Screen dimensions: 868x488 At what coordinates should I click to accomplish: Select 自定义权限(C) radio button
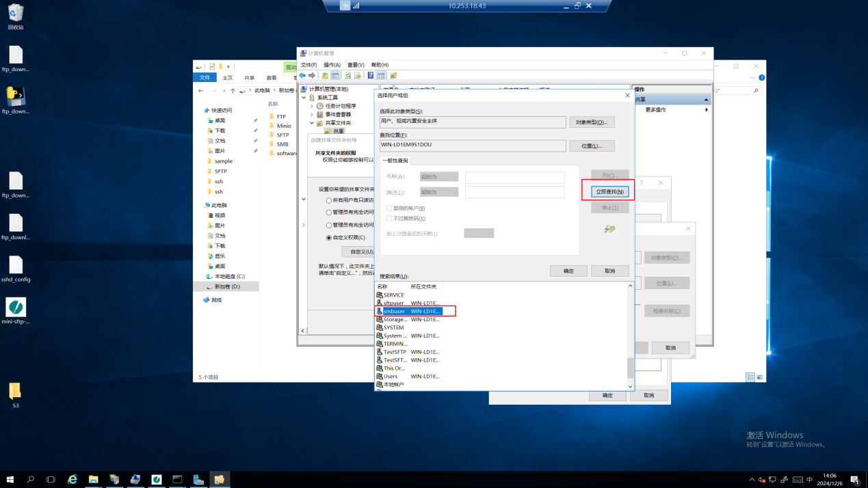pyautogui.click(x=329, y=238)
